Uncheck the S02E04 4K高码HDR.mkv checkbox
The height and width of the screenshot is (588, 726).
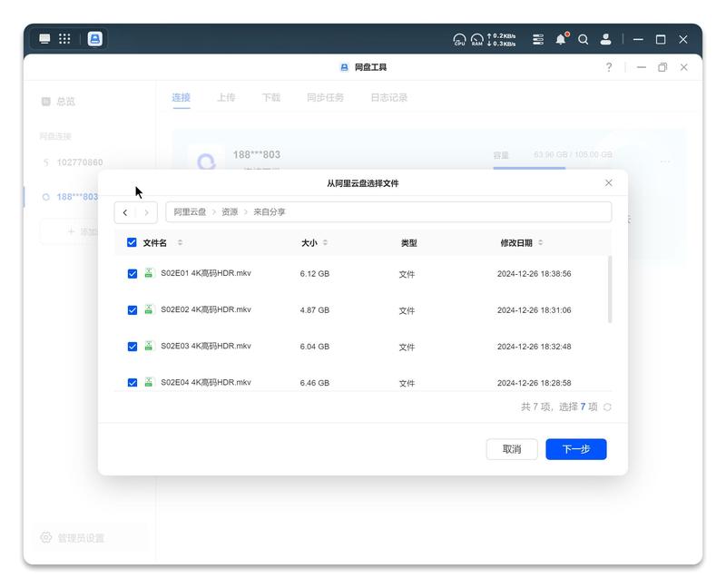tap(132, 382)
